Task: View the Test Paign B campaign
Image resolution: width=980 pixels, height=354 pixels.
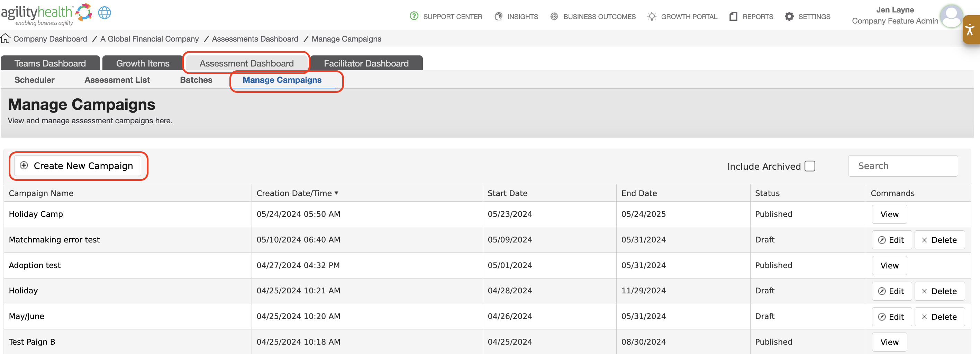Action: 889,342
